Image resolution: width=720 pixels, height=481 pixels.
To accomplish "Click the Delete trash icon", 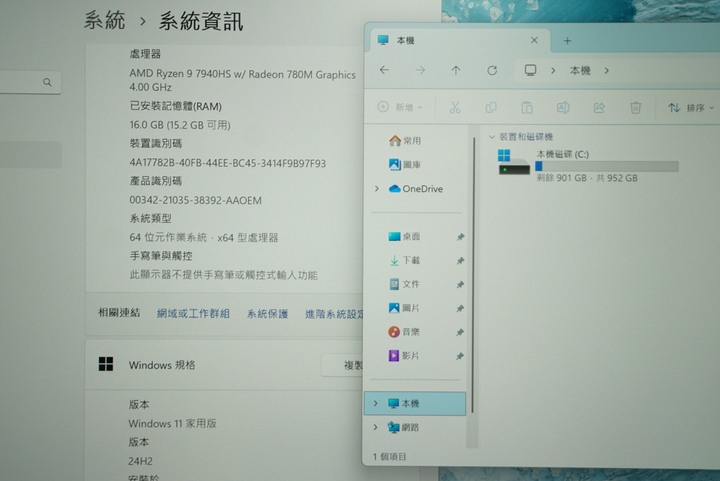I will pos(635,107).
